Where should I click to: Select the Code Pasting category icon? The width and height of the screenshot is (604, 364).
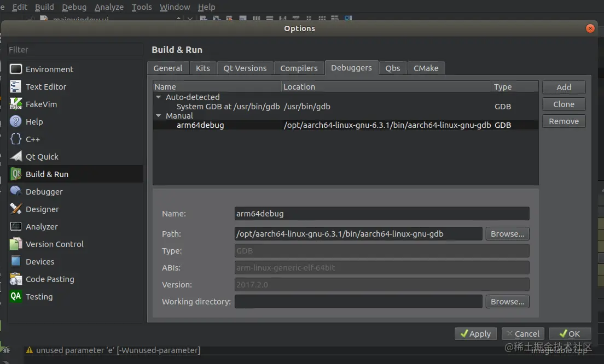click(16, 279)
